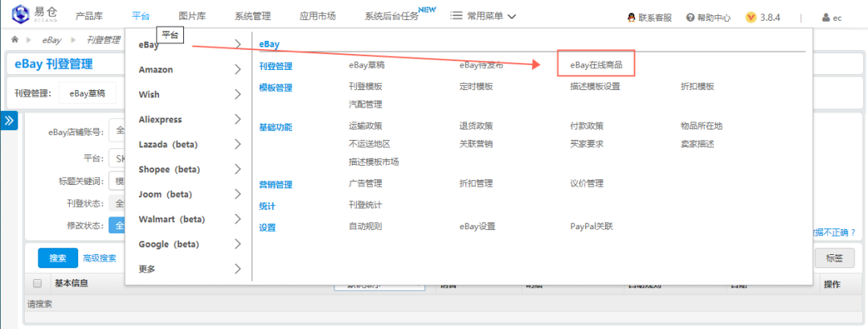Open the 产品库 top menu

[x=88, y=16]
